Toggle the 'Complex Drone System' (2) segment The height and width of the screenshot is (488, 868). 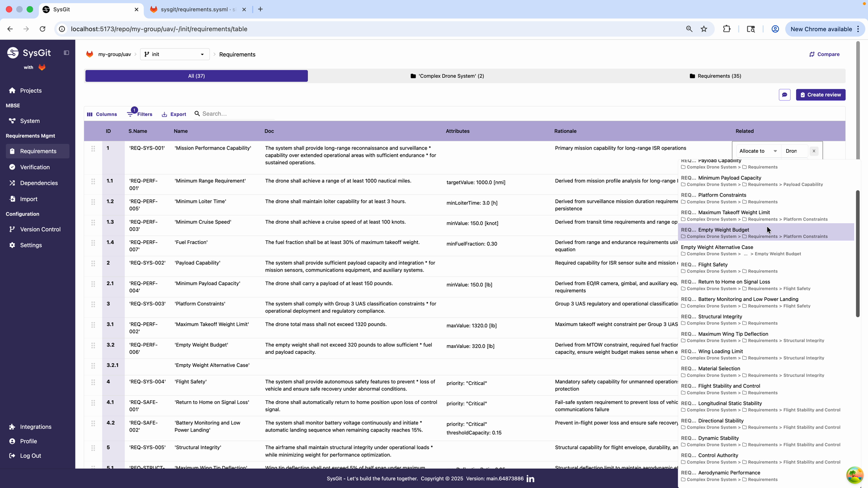[447, 76]
